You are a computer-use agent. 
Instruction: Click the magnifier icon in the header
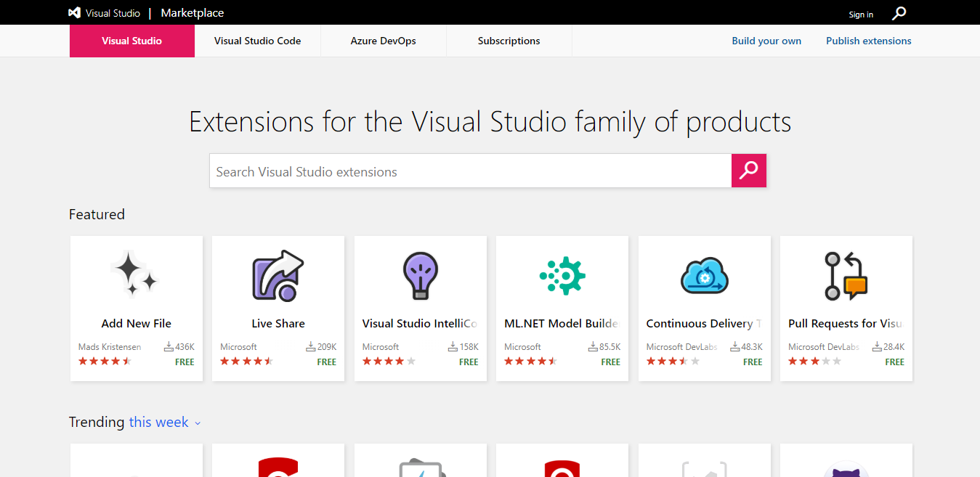point(899,13)
